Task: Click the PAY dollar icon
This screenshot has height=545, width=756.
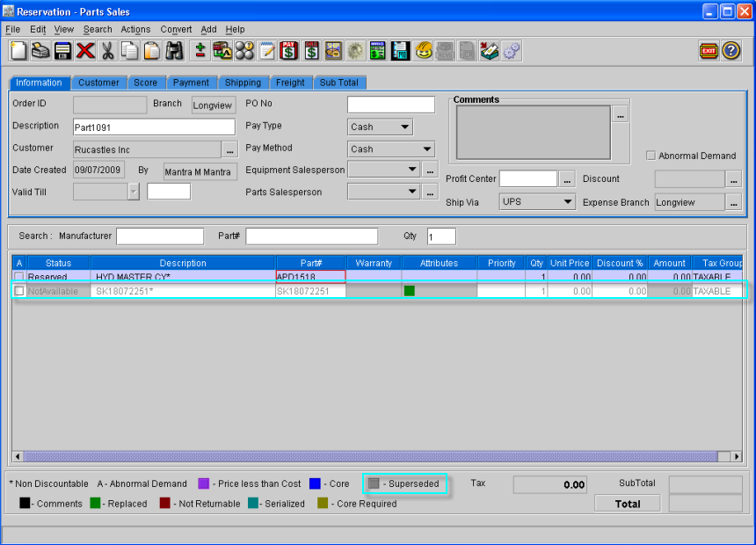Action: [289, 51]
